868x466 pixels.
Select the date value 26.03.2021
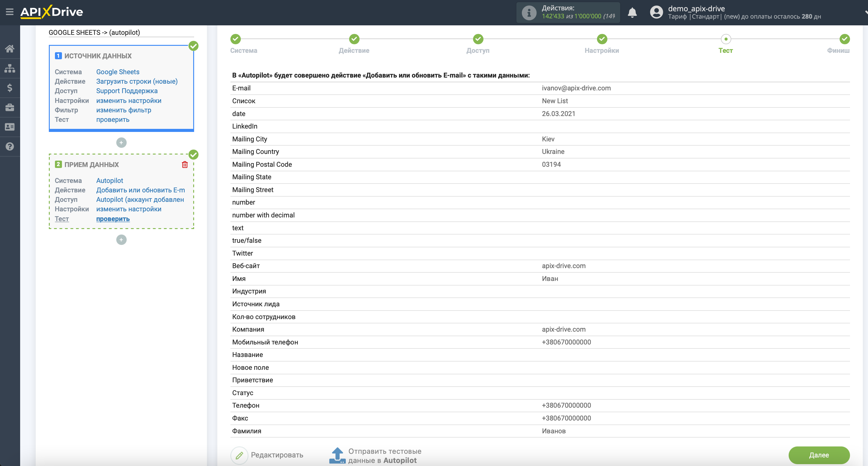click(x=558, y=114)
